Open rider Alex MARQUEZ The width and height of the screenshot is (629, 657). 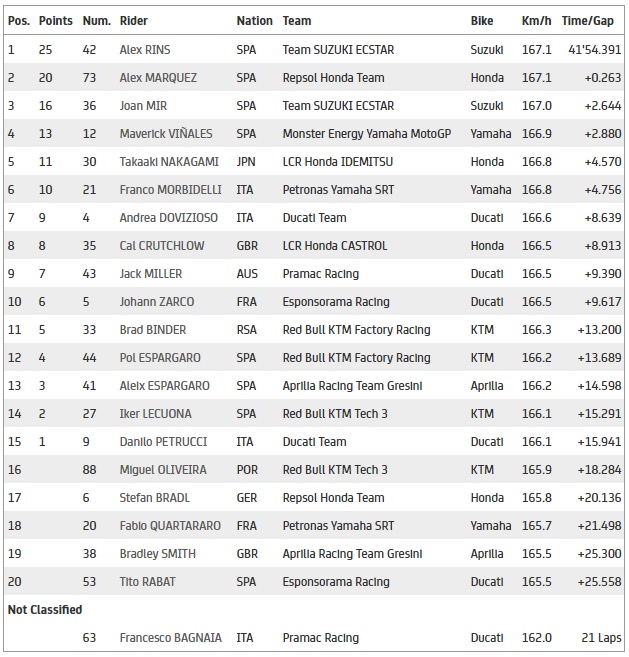(158, 77)
